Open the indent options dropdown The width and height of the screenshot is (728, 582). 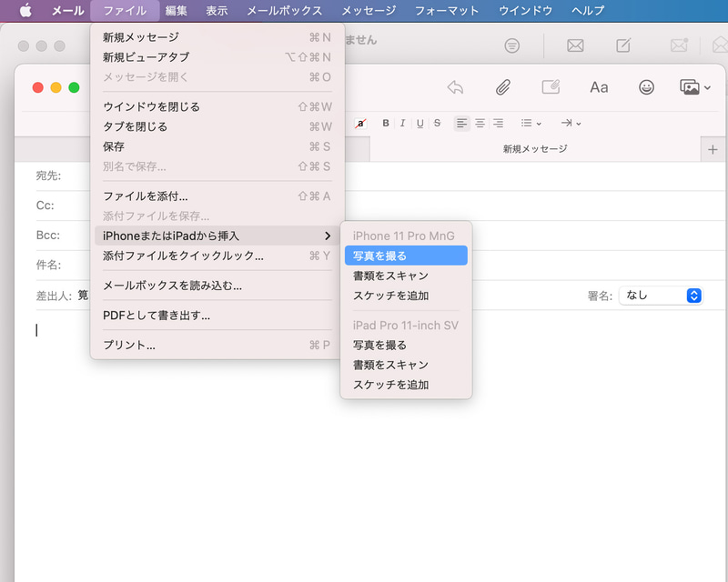point(571,123)
